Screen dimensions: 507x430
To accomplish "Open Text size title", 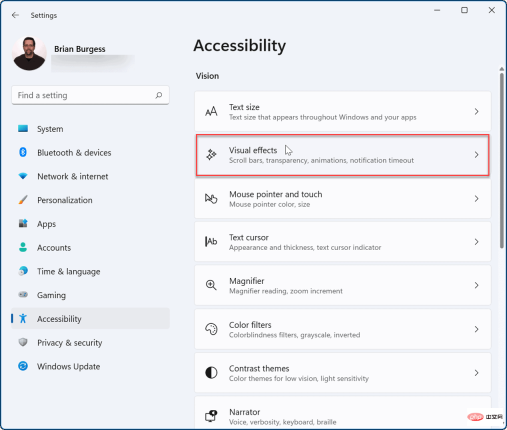I will (x=244, y=107).
